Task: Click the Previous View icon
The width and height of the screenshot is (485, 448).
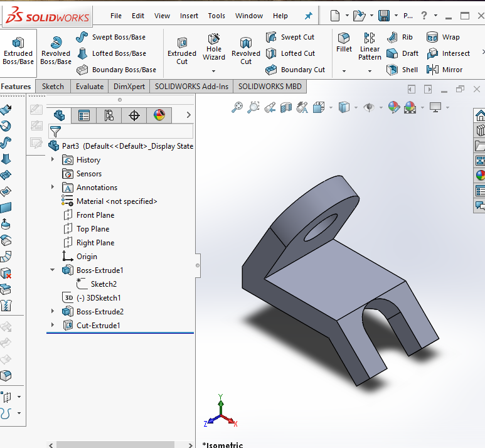Action: pyautogui.click(x=270, y=107)
